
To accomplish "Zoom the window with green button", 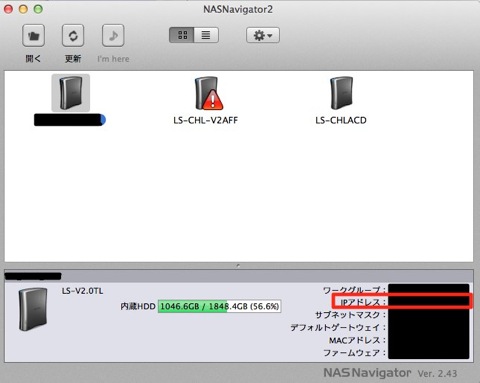I will 38,9.
